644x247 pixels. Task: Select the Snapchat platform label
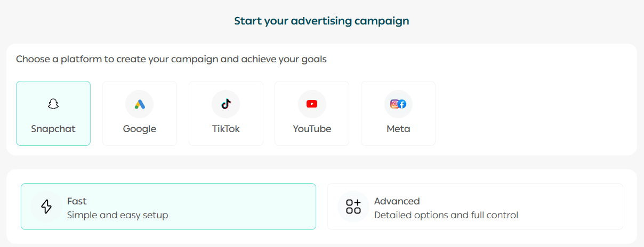click(53, 129)
